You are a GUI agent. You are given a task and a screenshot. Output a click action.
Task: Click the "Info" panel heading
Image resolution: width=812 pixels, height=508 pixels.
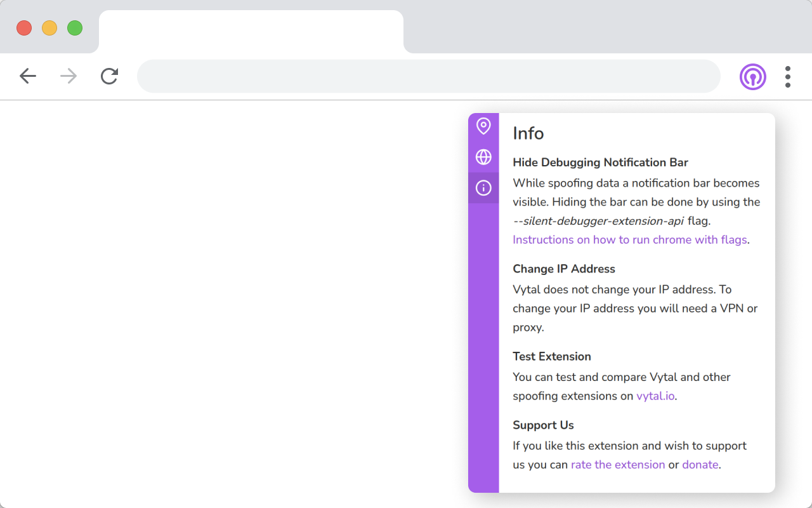528,133
